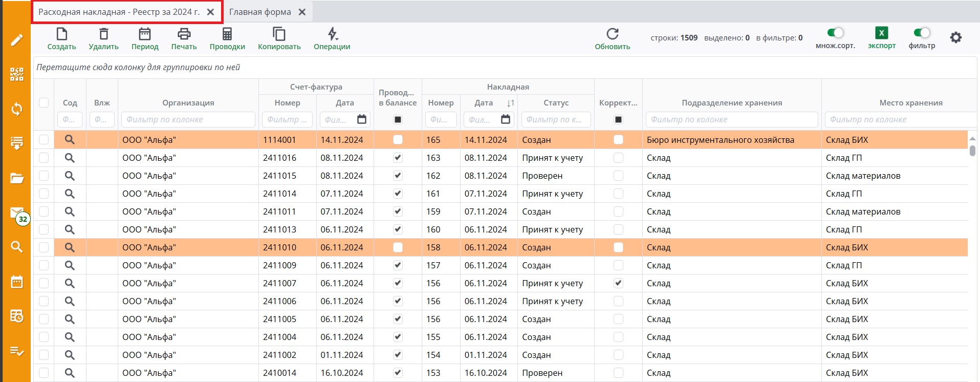The image size is (980, 382).
Task: Open Проводки calculator icon
Action: click(227, 34)
